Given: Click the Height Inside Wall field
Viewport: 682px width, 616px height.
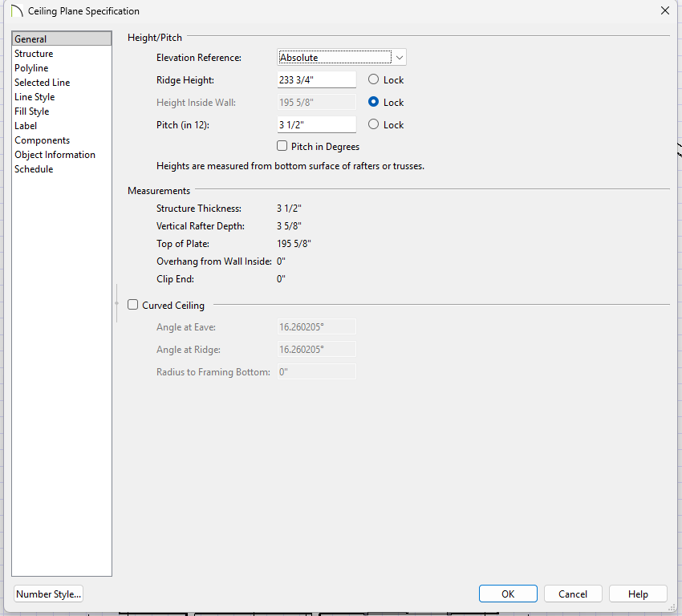Looking at the screenshot, I should point(317,102).
